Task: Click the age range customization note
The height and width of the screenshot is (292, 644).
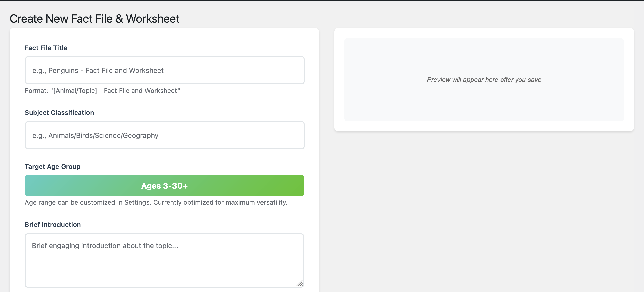Action: (x=156, y=202)
